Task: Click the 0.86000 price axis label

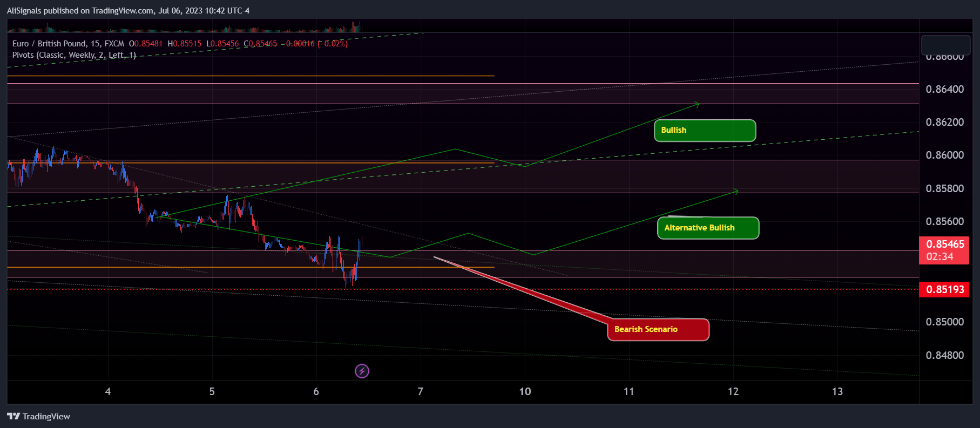Action: tap(944, 155)
